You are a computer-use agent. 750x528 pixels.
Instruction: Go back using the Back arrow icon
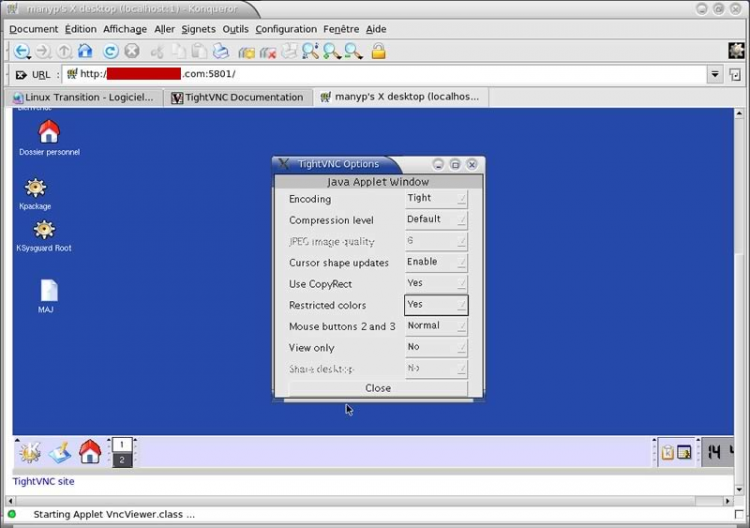click(22, 51)
